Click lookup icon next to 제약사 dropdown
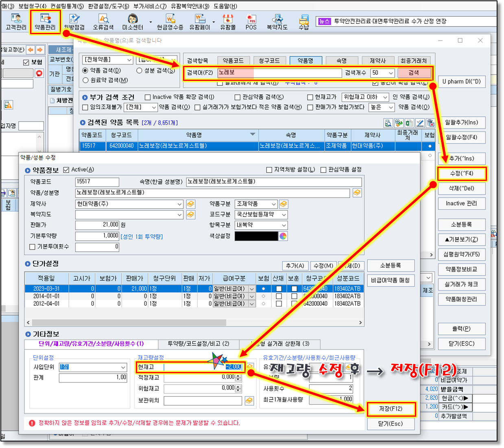The image size is (504, 448). pyautogui.click(x=190, y=204)
